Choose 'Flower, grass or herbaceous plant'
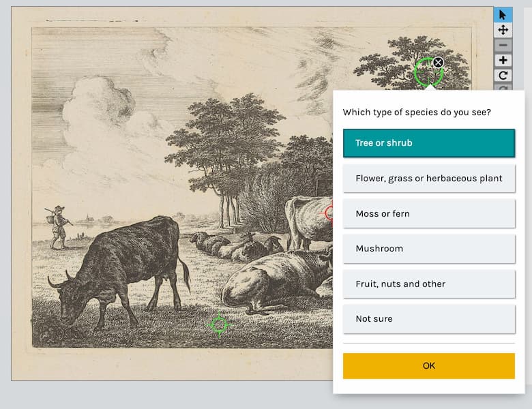Screen dimensions: 532x409 click(428, 179)
